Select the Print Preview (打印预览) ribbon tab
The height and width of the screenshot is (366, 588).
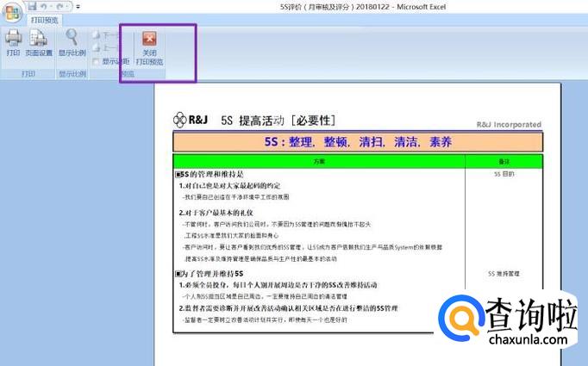click(45, 19)
